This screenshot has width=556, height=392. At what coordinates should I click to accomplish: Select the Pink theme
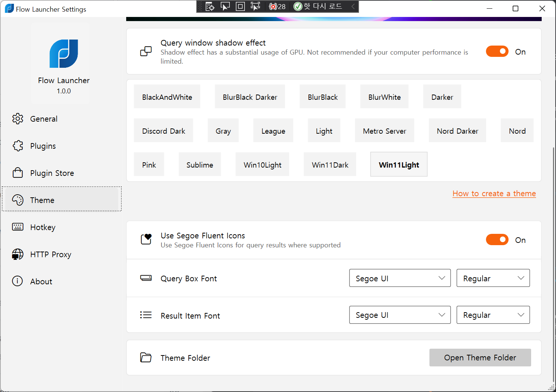tap(149, 165)
